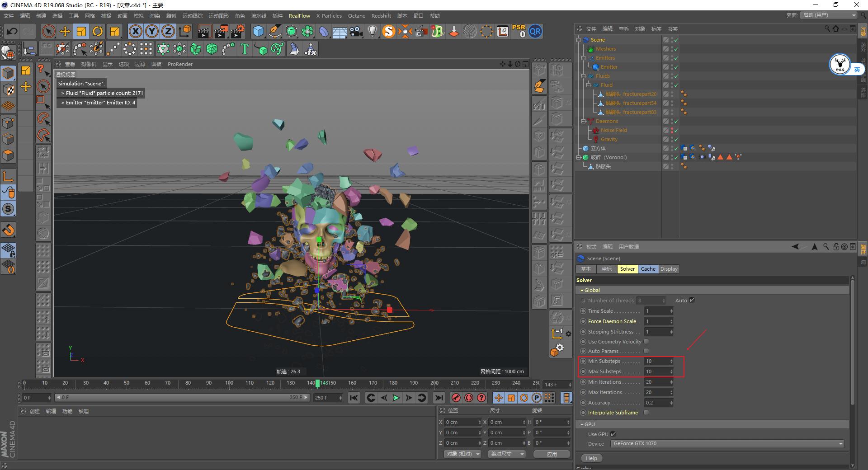The height and width of the screenshot is (470, 868).
Task: Open the RealFlow Mesher cube icon
Action: (x=259, y=31)
